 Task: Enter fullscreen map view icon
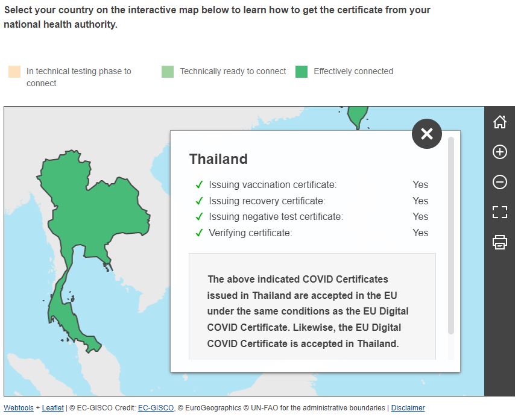pos(499,212)
